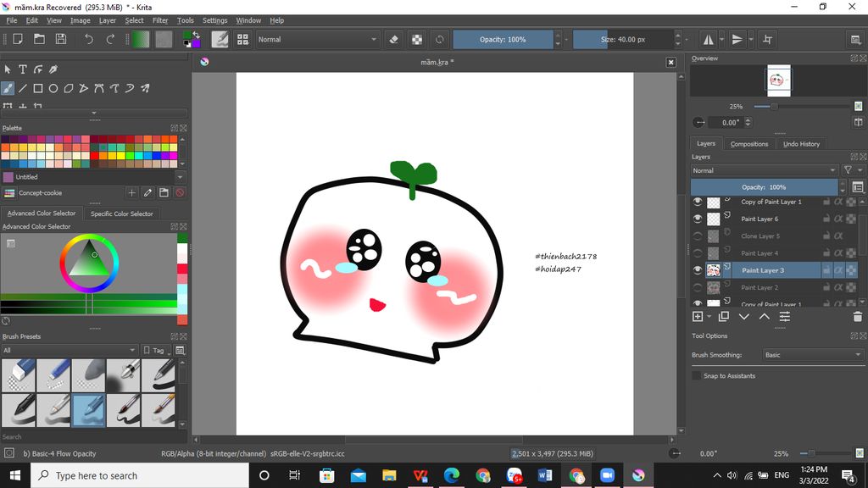Create a new document from the toolbar
The image size is (868, 488).
18,39
